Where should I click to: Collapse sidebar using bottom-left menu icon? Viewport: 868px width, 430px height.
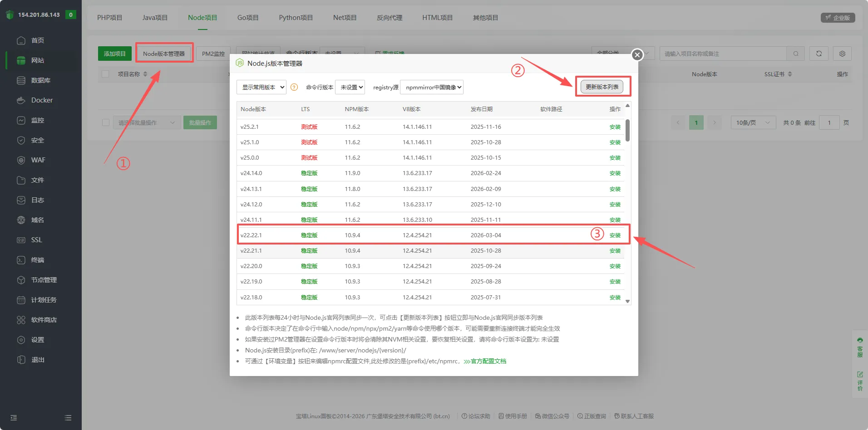pyautogui.click(x=14, y=418)
